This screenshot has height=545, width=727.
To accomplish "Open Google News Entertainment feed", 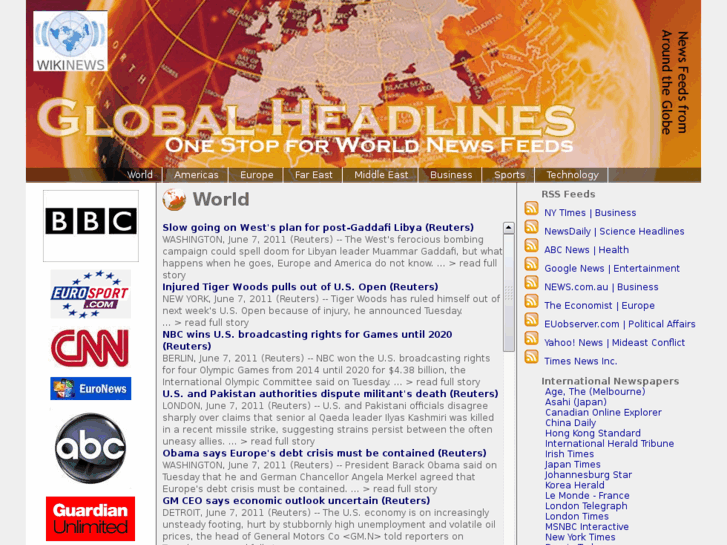I will coord(612,269).
